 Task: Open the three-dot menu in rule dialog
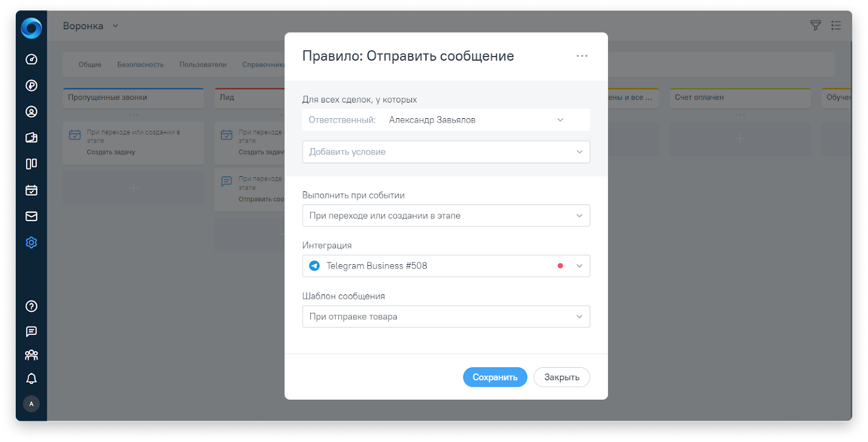point(582,56)
